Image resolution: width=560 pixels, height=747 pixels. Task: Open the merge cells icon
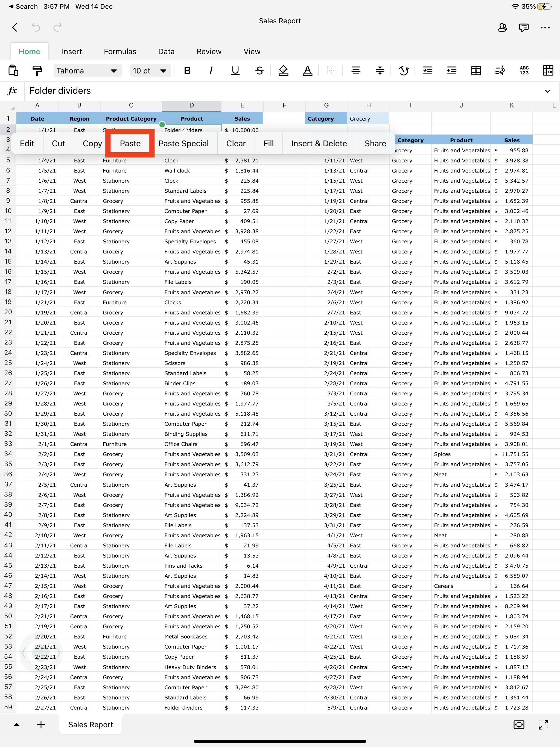coord(476,71)
